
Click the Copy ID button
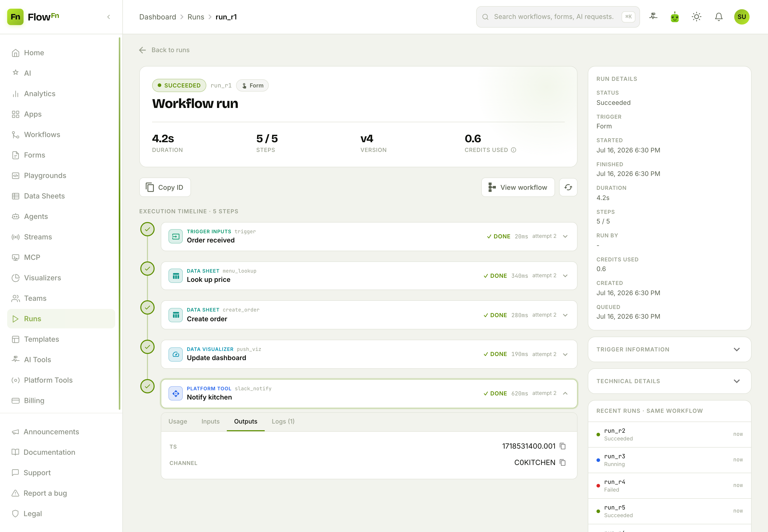[165, 187]
